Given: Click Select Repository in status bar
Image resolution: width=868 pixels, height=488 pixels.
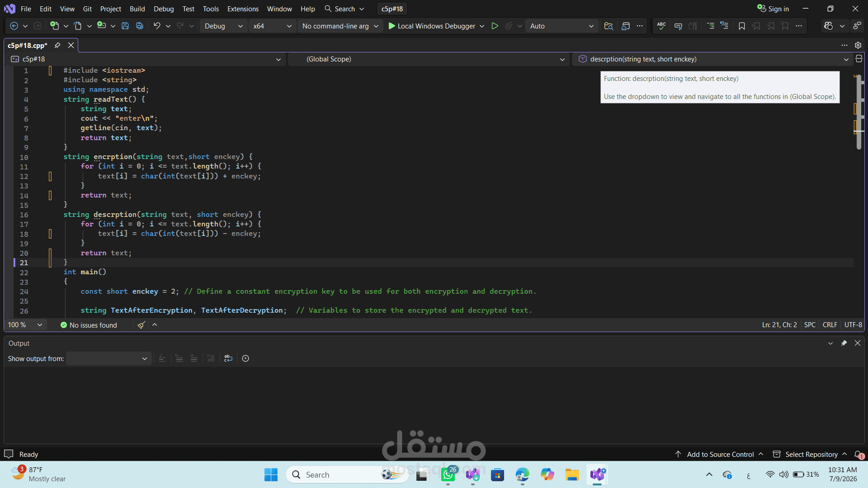Looking at the screenshot, I should point(810,455).
